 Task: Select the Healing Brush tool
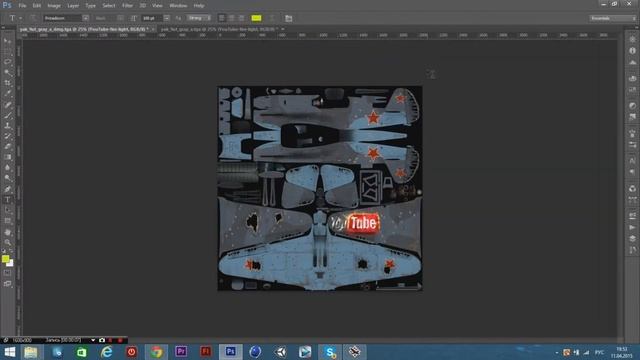[x=7, y=104]
